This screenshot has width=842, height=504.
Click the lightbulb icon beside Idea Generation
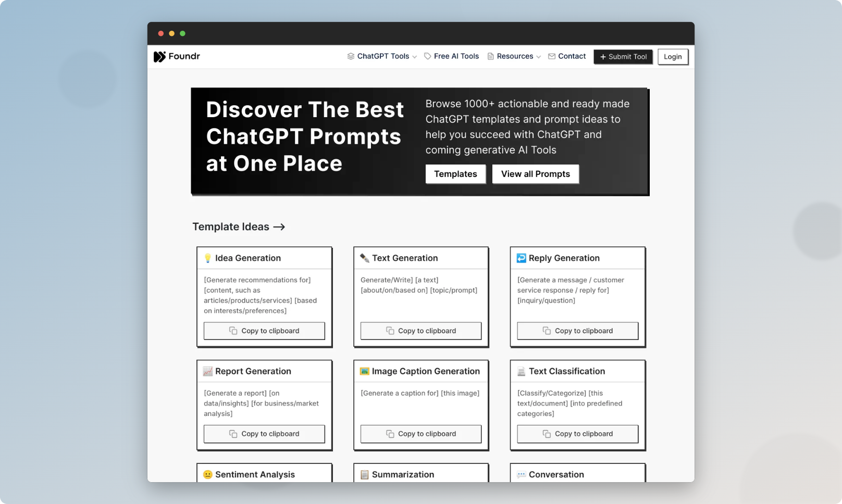[x=208, y=258]
